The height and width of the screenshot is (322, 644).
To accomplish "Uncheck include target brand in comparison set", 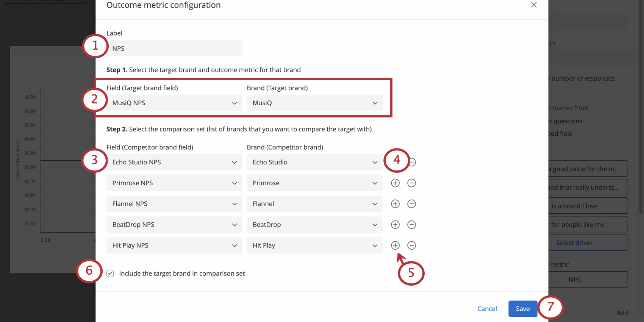I will tap(110, 273).
